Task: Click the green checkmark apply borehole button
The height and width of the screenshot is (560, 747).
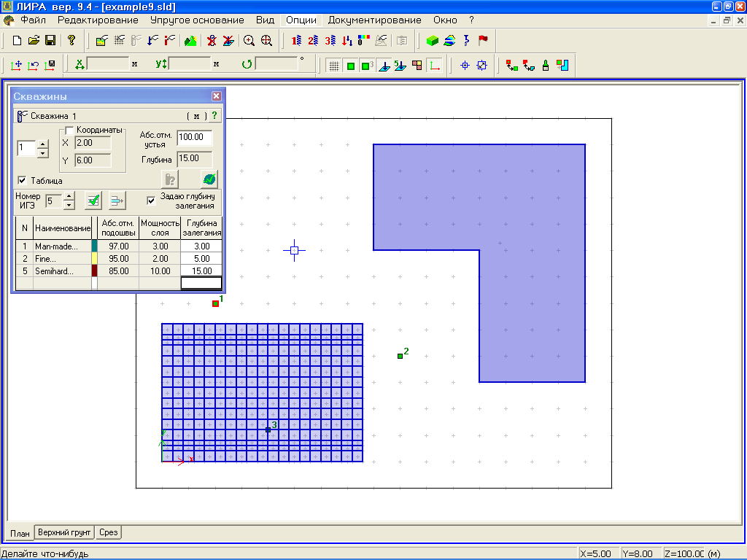Action: click(x=209, y=179)
